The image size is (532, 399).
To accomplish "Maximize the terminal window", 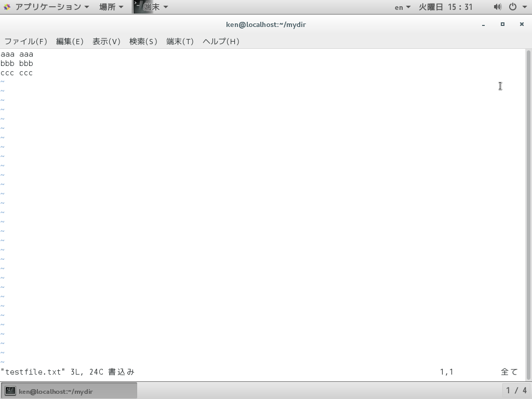I will pos(502,24).
